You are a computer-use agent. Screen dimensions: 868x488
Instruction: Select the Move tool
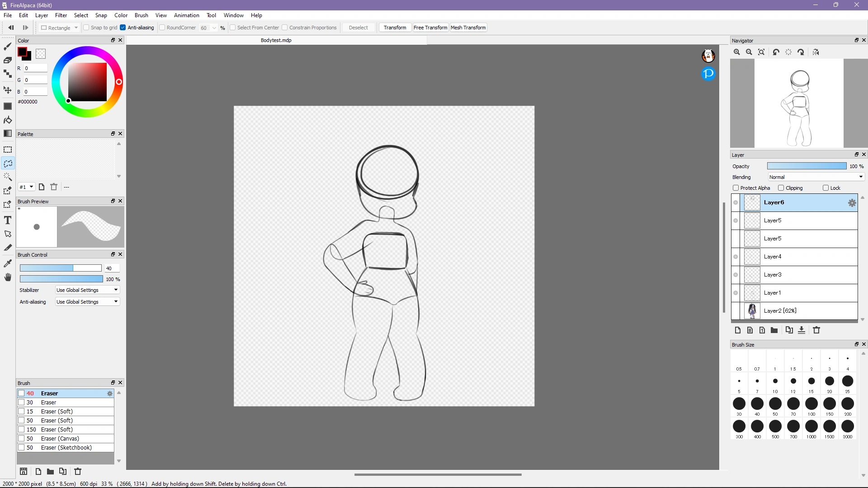pos(8,90)
